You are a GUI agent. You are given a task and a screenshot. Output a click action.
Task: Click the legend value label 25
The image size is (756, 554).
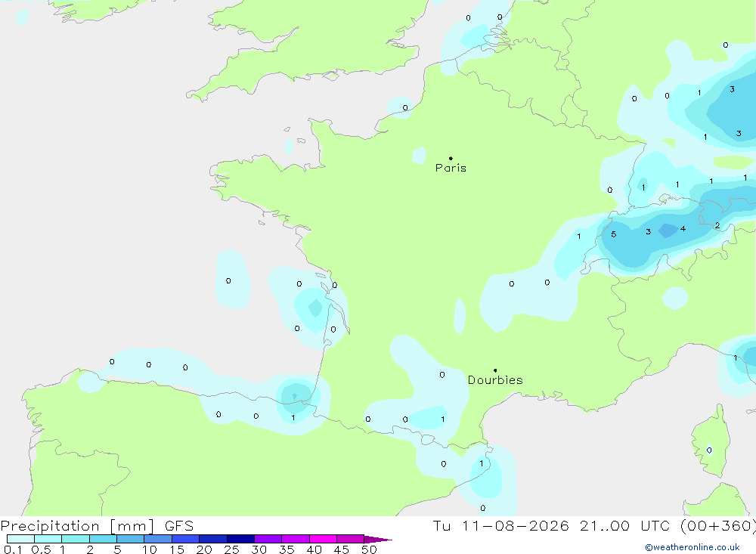231,549
